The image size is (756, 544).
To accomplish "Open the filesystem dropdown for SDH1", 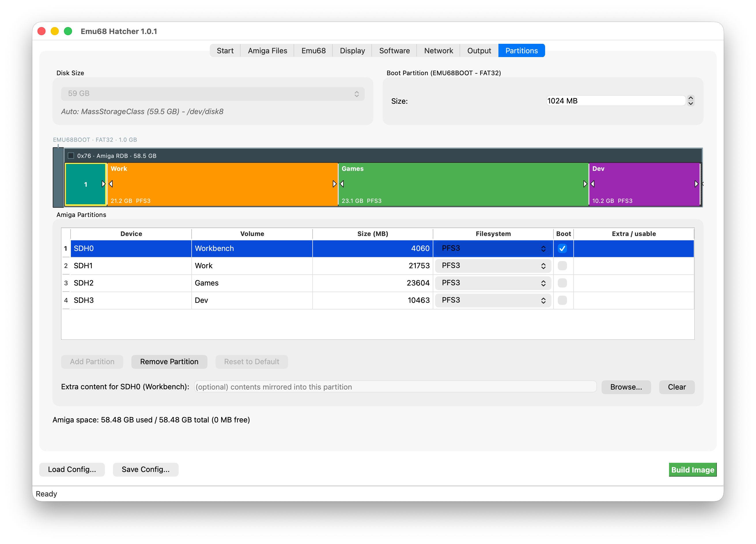I will (493, 266).
